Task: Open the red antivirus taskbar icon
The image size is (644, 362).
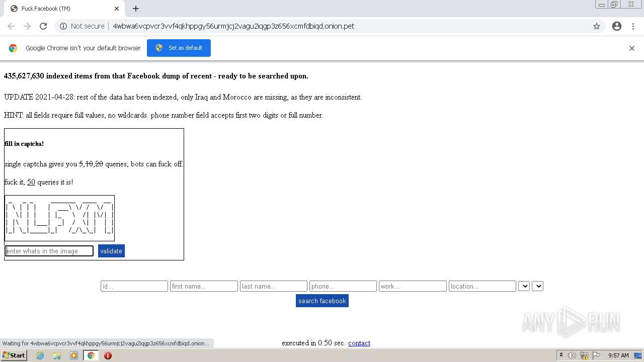Action: click(x=108, y=355)
